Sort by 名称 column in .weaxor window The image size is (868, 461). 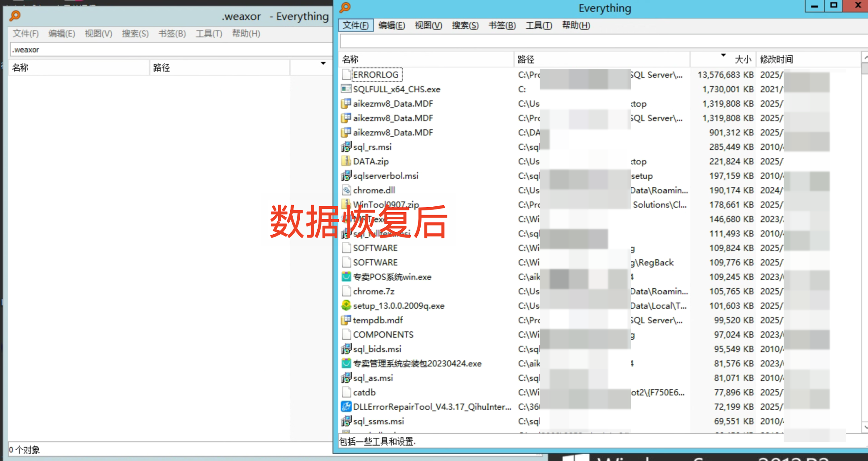pos(79,68)
